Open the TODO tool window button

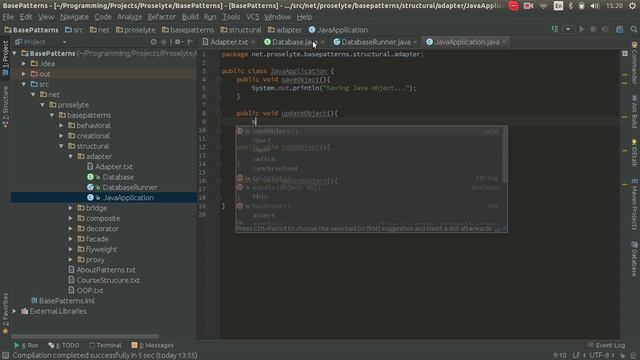[x=64, y=345]
